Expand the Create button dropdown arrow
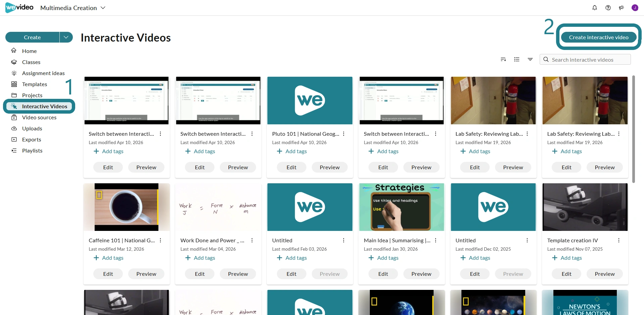 [66, 37]
